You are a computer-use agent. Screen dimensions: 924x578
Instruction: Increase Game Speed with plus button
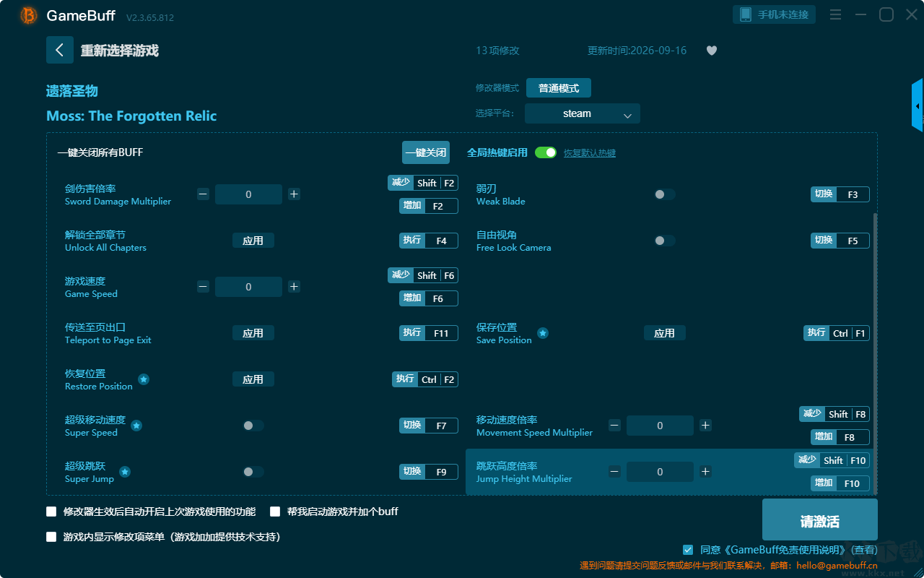pos(294,287)
